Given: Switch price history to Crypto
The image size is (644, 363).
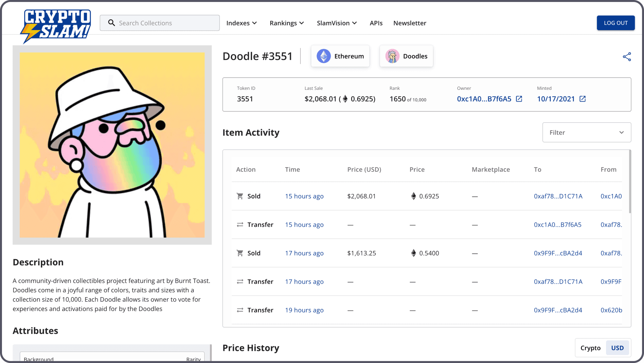Looking at the screenshot, I should (x=590, y=348).
